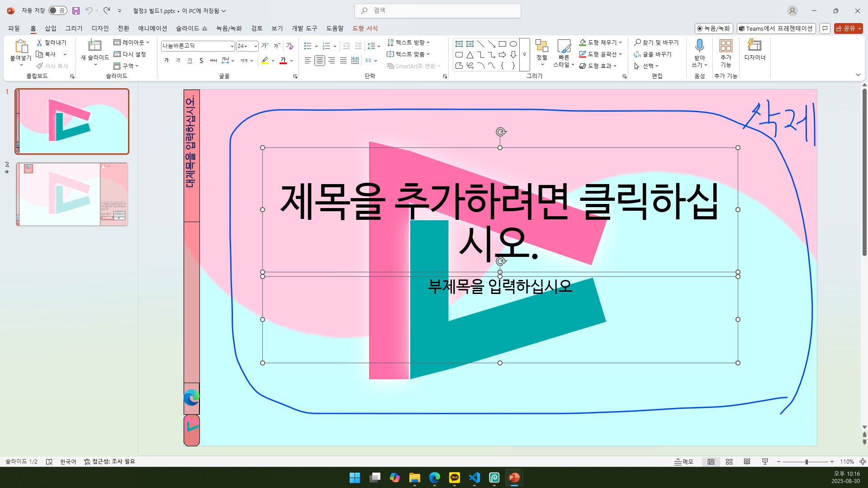Screen dimensions: 868x488
Task: Click Present in Teams button
Action: (776, 28)
